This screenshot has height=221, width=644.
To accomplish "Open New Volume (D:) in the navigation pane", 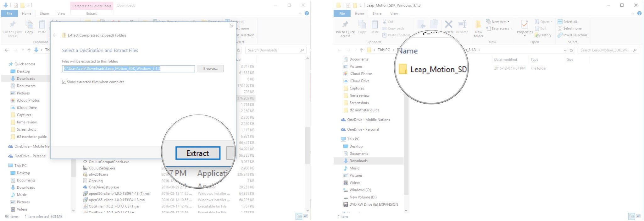I will click(363, 197).
